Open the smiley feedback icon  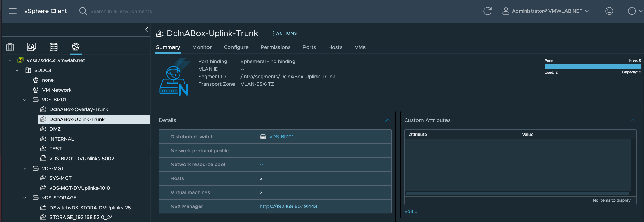coord(609,11)
